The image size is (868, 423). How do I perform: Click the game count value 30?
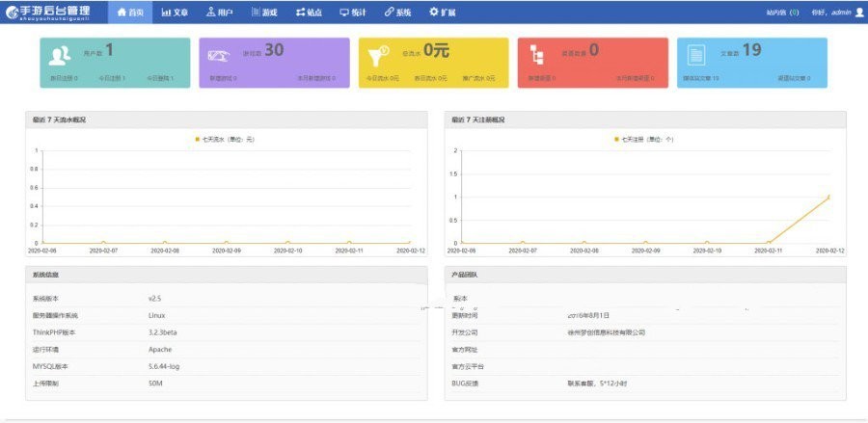click(x=274, y=50)
